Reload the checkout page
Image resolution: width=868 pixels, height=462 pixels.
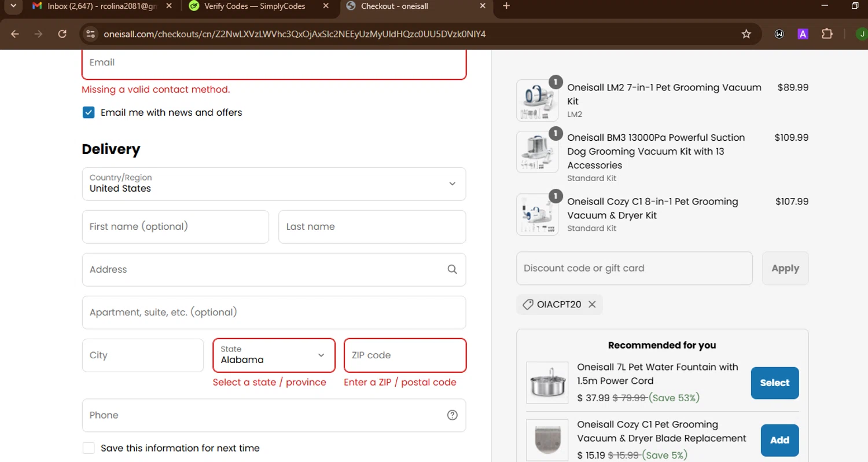pos(62,34)
